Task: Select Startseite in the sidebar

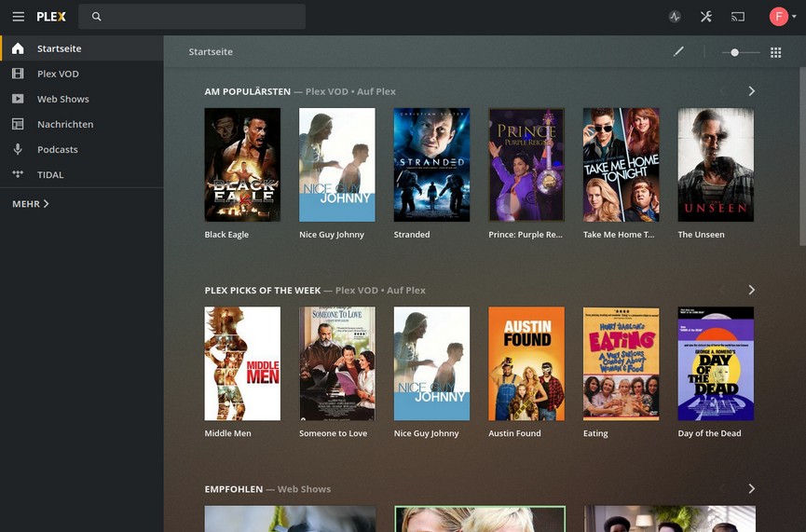Action: pos(82,48)
